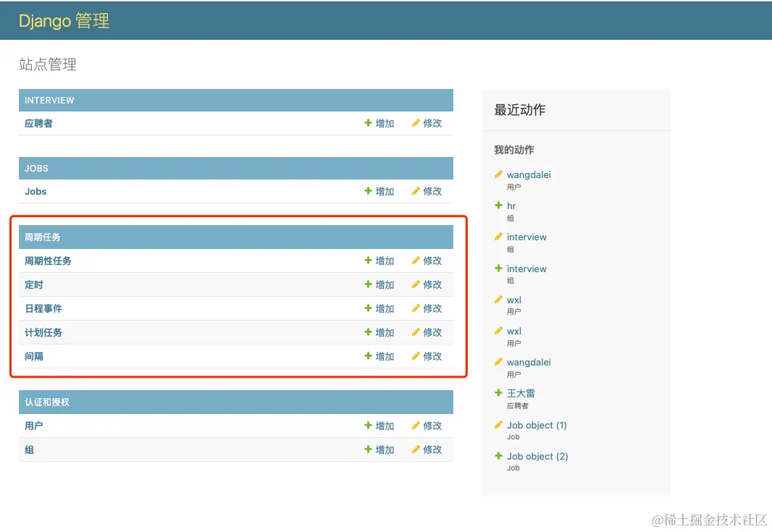Open the 用户 admin list
772x532 pixels.
tap(32, 426)
